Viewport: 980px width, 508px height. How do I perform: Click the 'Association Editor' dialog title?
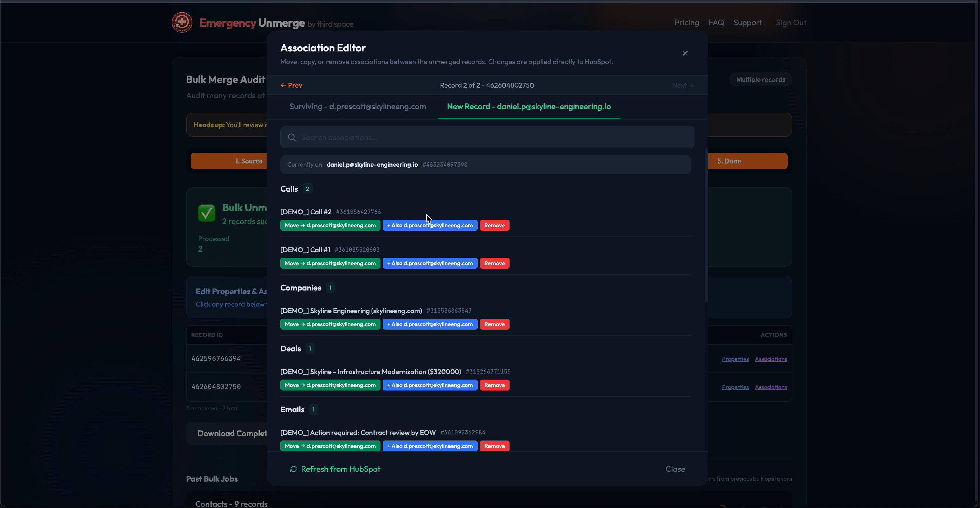[x=323, y=48]
